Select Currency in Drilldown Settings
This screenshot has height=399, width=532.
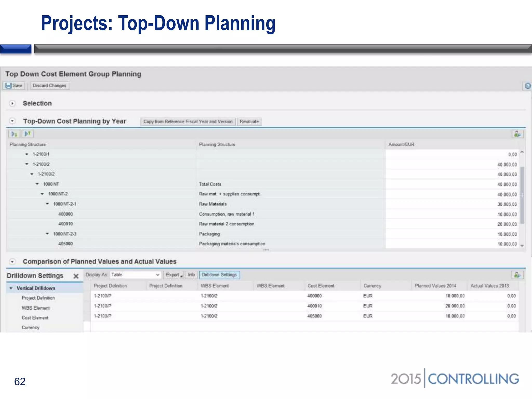click(30, 328)
